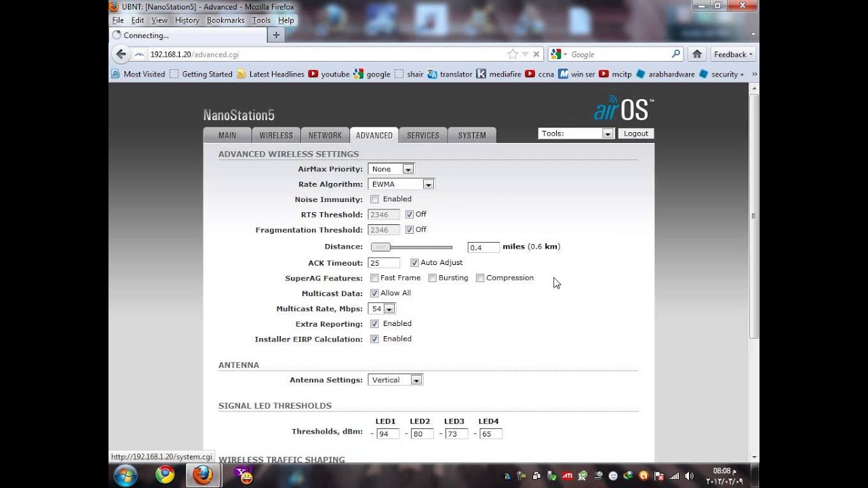This screenshot has width=868, height=488.
Task: Click the Distance miles input field
Action: pyautogui.click(x=484, y=247)
